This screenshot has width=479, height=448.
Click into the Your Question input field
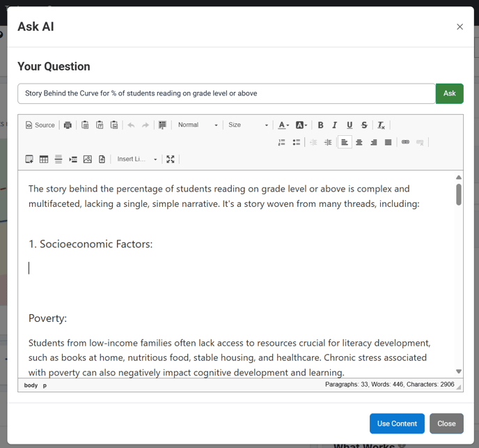click(226, 93)
